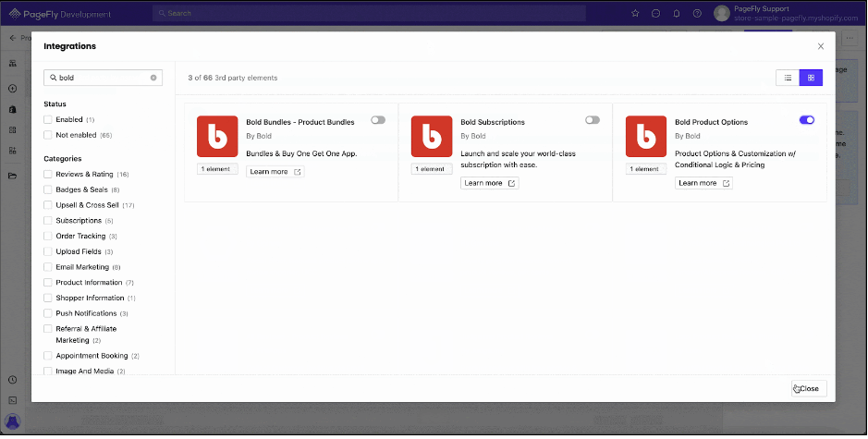Click the search magnifier in top bar
Viewport: 868px width, 439px height.
click(162, 13)
